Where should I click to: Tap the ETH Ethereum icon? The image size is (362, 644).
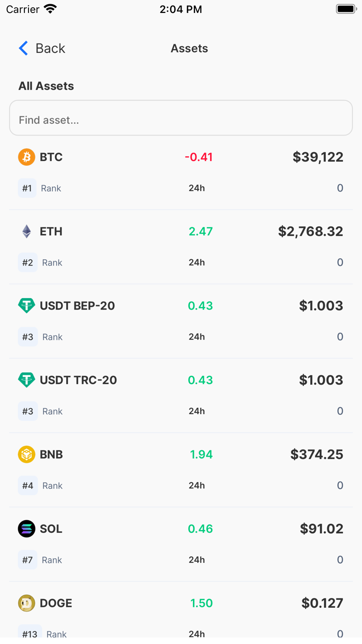[x=26, y=231]
